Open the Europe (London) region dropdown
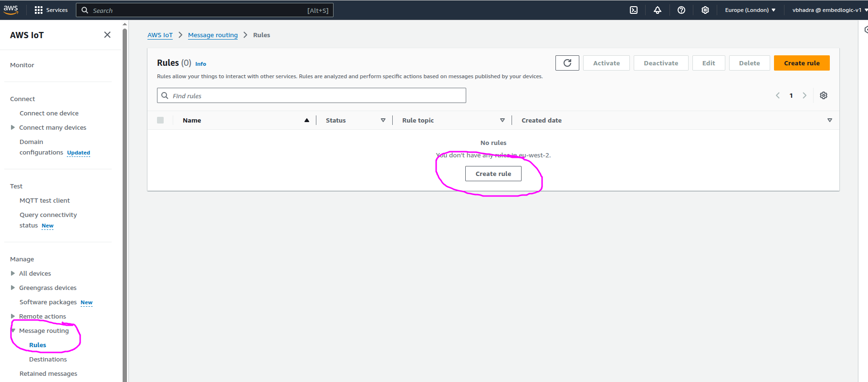 coord(750,10)
